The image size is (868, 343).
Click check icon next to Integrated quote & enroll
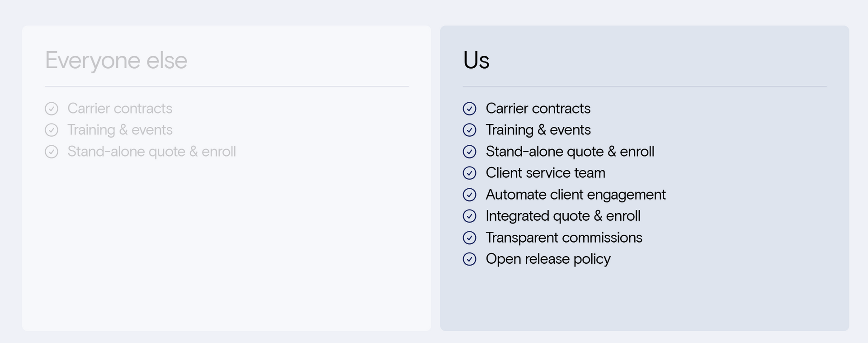(469, 216)
